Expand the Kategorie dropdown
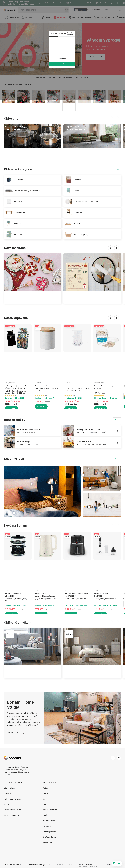The width and height of the screenshot is (125, 868). (12, 17)
